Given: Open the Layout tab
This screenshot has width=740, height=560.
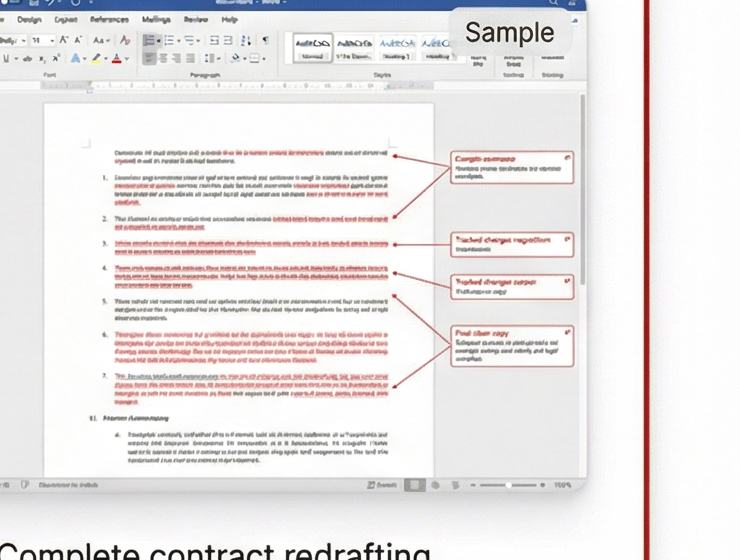Looking at the screenshot, I should [66, 20].
